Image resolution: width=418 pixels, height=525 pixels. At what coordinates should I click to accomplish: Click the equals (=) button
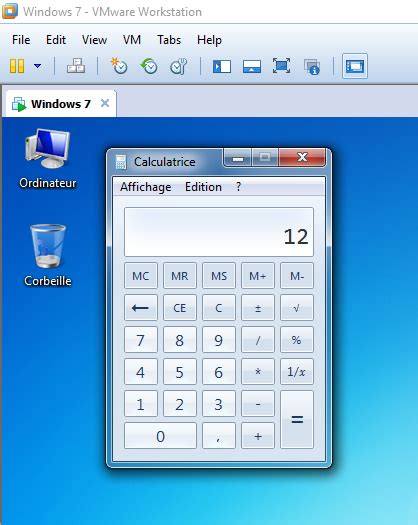coord(297,420)
